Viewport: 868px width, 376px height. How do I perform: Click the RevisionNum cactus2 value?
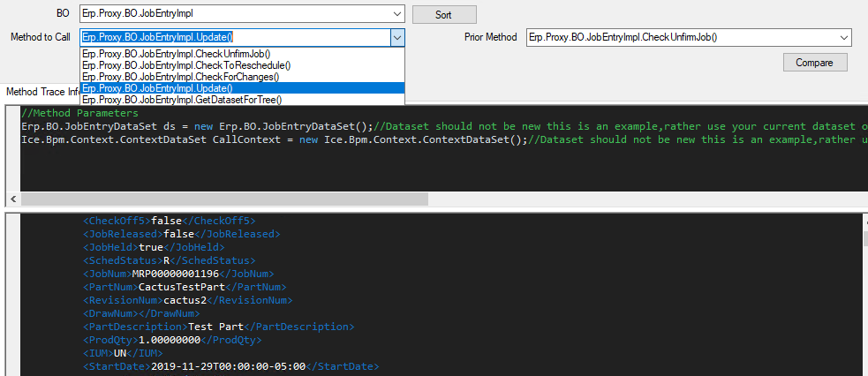(185, 300)
